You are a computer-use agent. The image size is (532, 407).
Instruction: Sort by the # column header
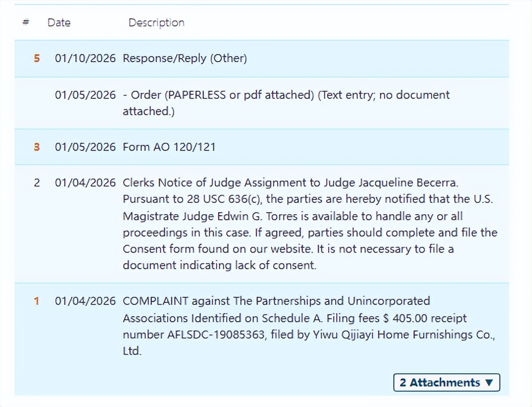(x=26, y=22)
